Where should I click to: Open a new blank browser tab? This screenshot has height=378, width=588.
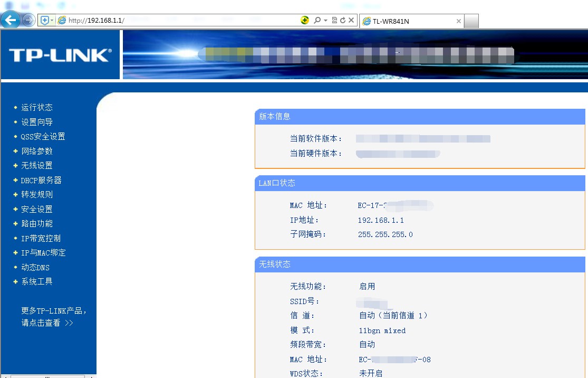coord(471,21)
